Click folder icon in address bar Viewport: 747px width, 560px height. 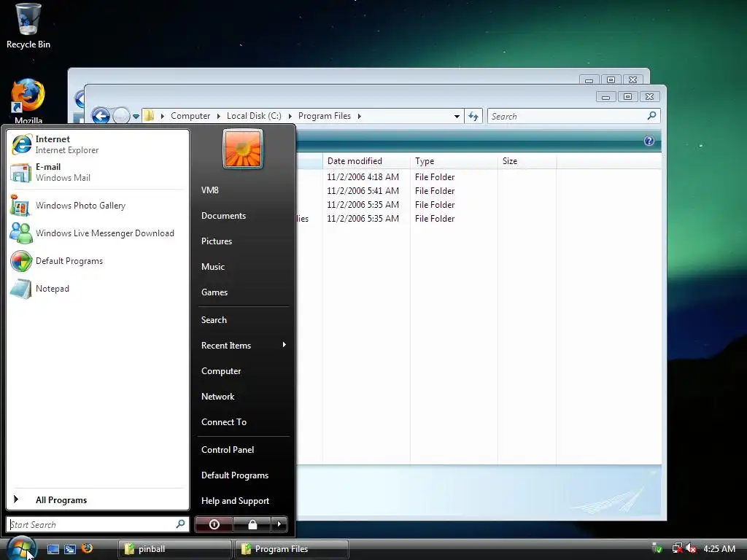[149, 116]
